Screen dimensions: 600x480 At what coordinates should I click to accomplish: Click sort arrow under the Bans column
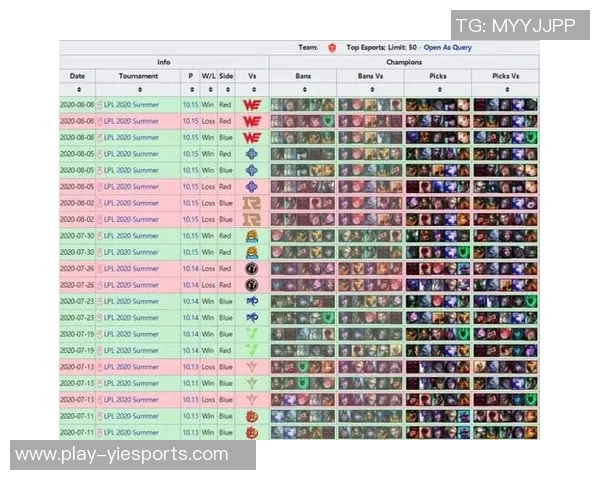coord(302,89)
